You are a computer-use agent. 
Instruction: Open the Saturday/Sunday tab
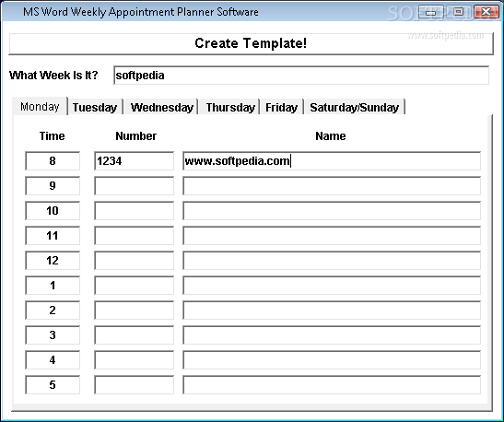(354, 107)
